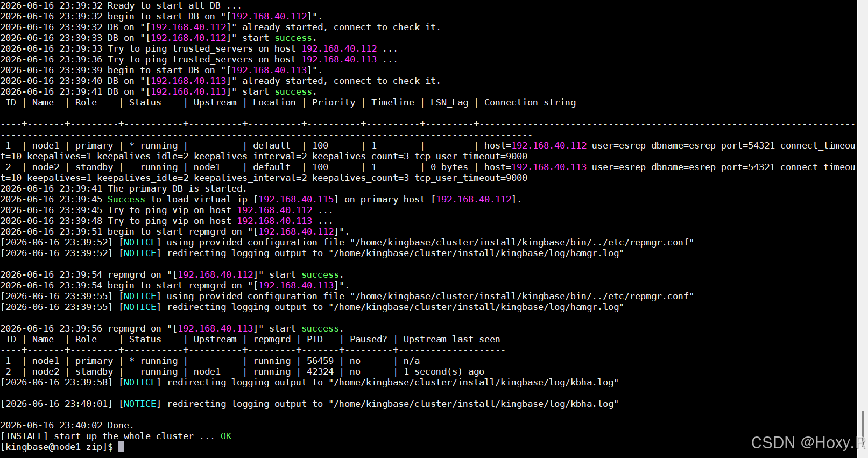Click the "Done." message at 23:40:02

coord(121,425)
